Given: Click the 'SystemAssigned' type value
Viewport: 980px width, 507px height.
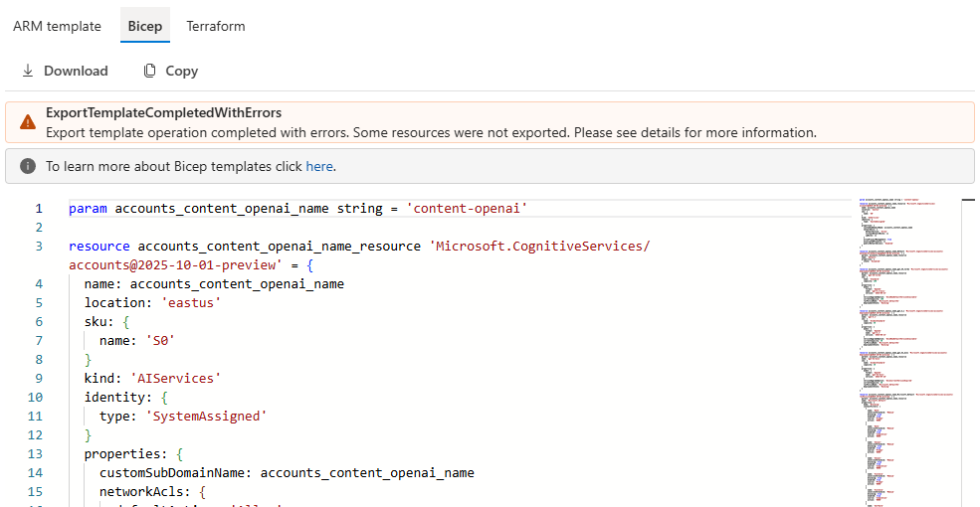Looking at the screenshot, I should pyautogui.click(x=207, y=417).
